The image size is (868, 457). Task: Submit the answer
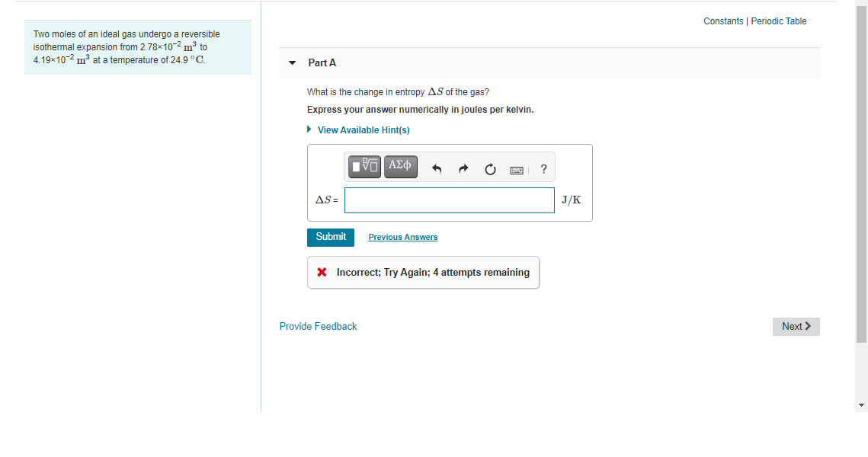point(331,238)
